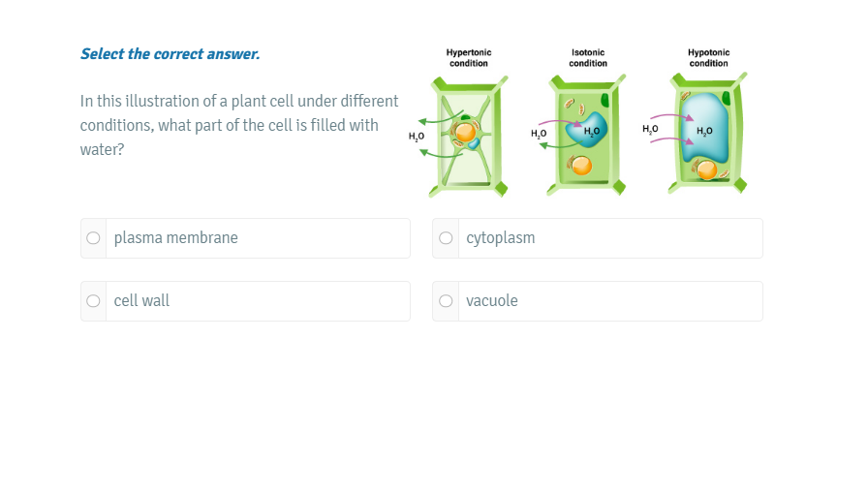This screenshot has height=493, width=868.
Task: Click the pink arrows entering the hypotonic cell
Action: pyautogui.click(x=669, y=132)
